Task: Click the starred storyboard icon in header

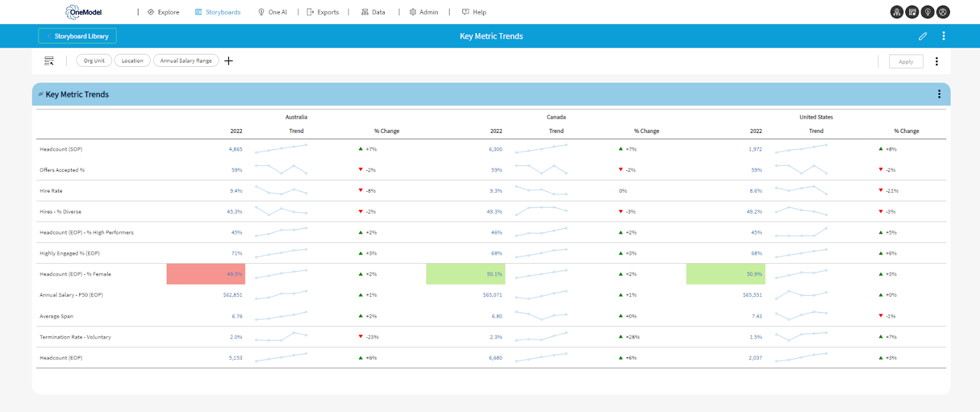Action: coord(912,12)
